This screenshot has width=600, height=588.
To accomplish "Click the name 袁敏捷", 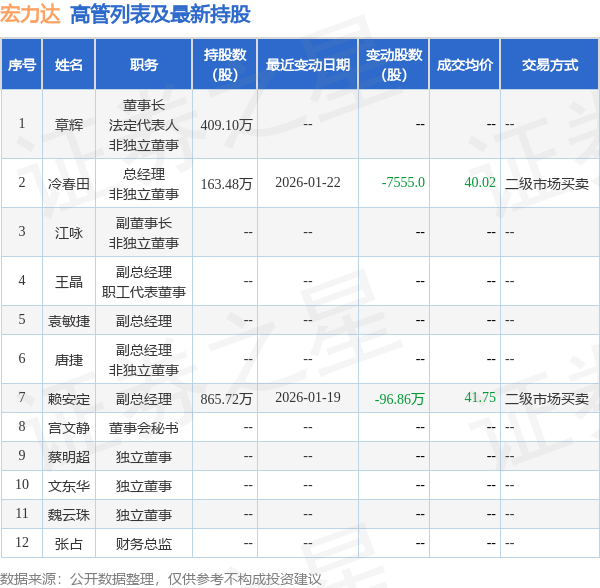I will [68, 321].
